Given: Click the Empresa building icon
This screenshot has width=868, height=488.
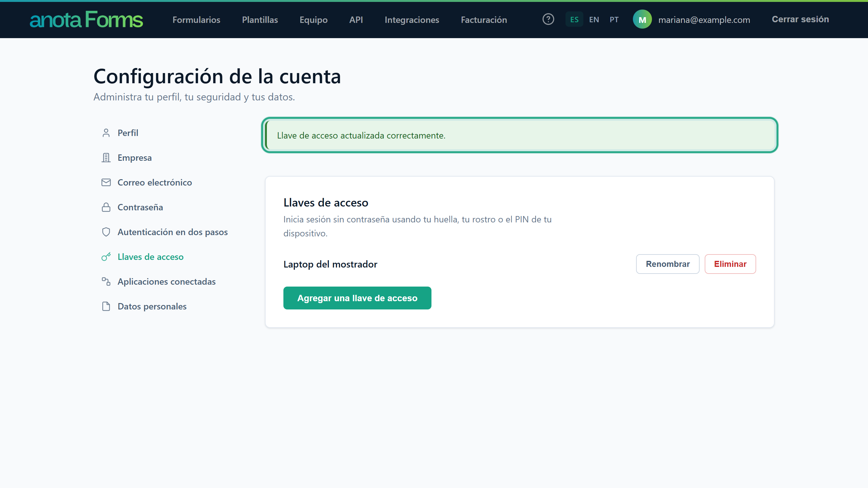Looking at the screenshot, I should coord(106,158).
